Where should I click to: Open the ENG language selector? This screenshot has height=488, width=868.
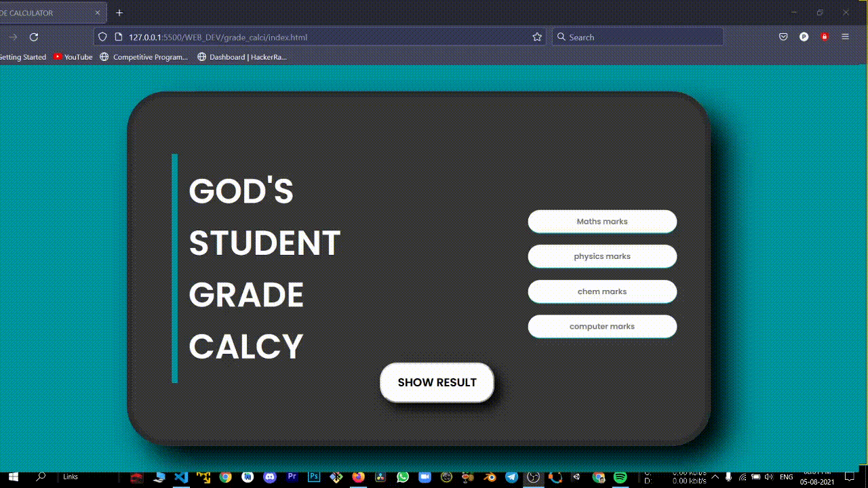[787, 477]
